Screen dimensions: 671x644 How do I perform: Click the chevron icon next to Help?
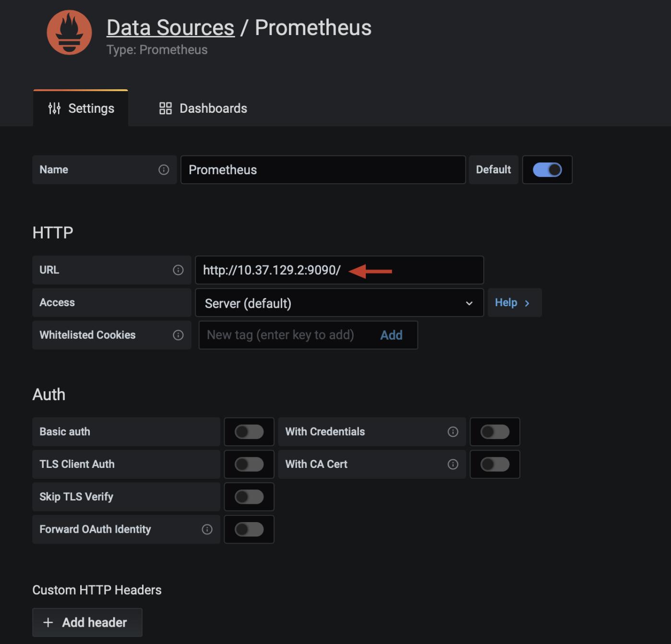[527, 303]
